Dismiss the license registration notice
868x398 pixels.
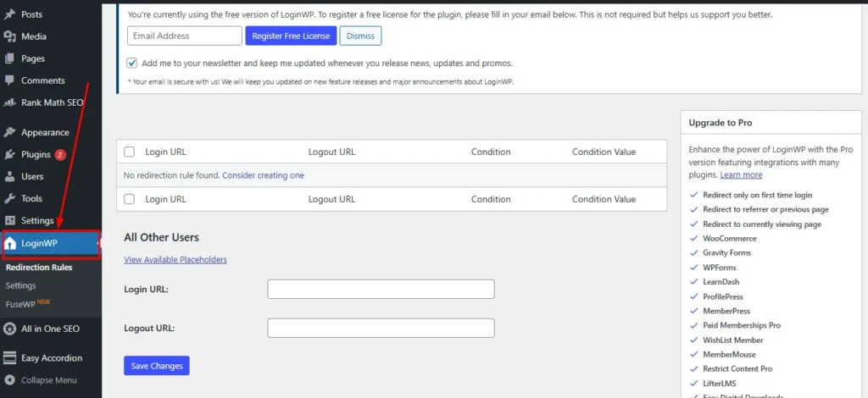click(x=360, y=36)
